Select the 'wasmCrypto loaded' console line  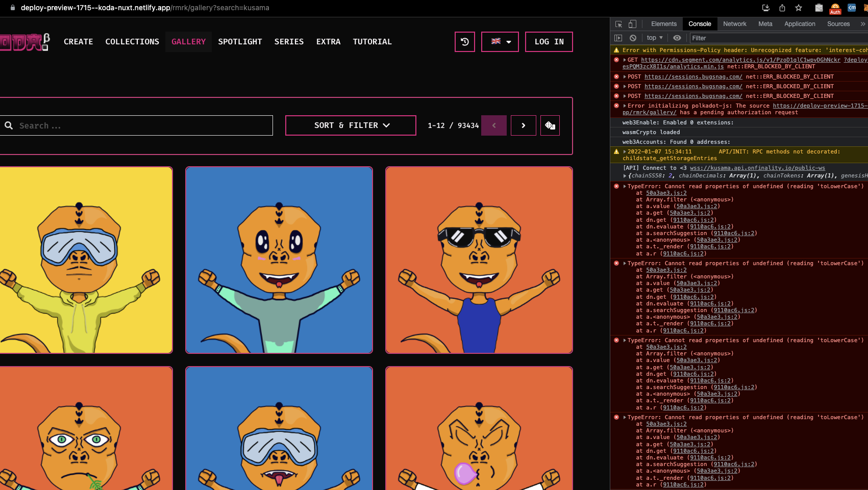pyautogui.click(x=651, y=132)
